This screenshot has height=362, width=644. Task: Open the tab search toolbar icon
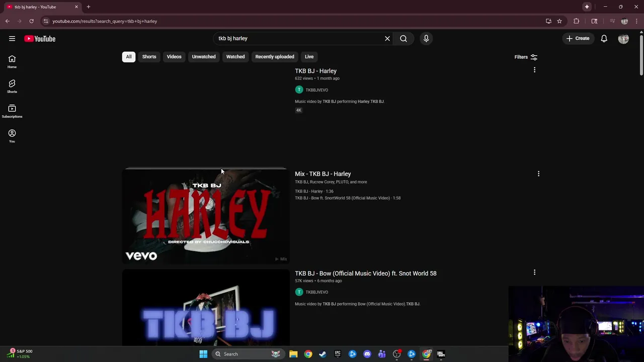point(594,21)
